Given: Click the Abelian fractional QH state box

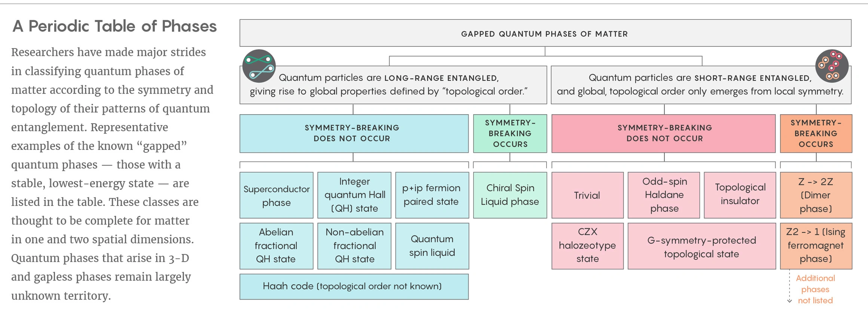Looking at the screenshot, I should (x=276, y=246).
